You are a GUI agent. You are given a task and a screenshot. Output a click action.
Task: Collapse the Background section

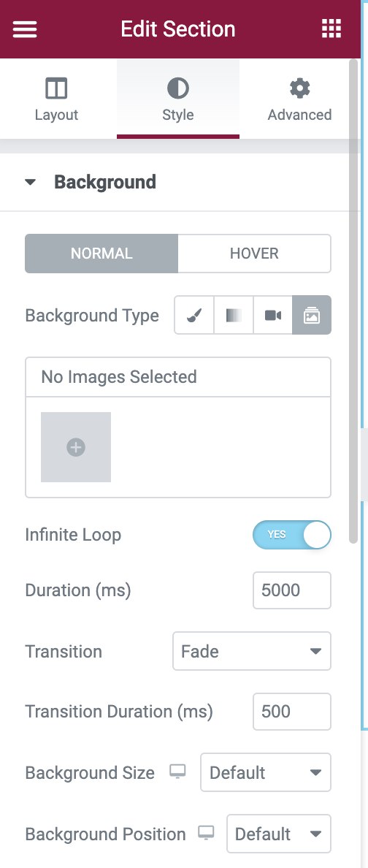coord(91,182)
